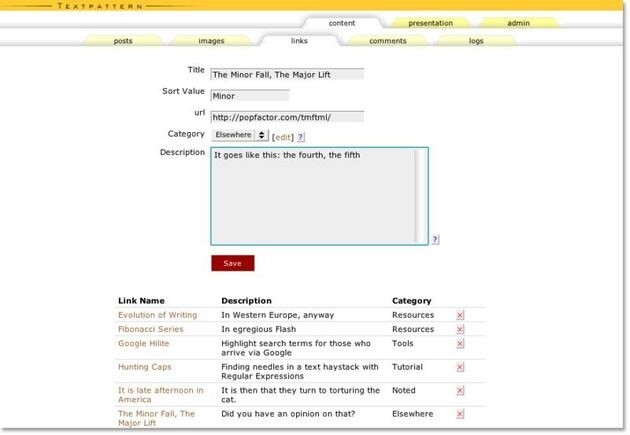Open help icon beside Description box

click(x=435, y=239)
